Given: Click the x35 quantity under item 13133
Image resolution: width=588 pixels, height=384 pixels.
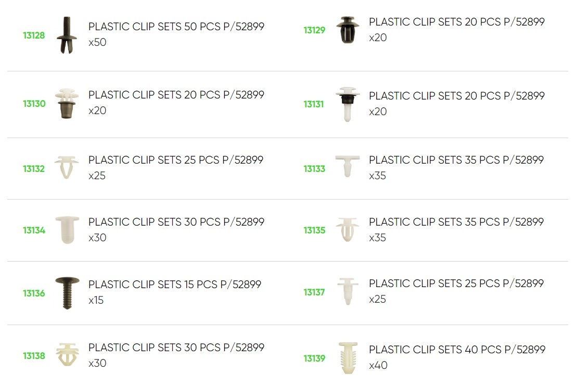Looking at the screenshot, I should click(378, 176).
